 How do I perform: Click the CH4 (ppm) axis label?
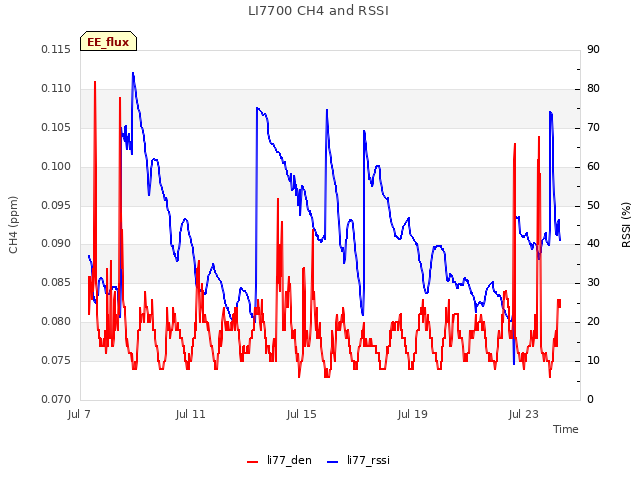coord(13,225)
